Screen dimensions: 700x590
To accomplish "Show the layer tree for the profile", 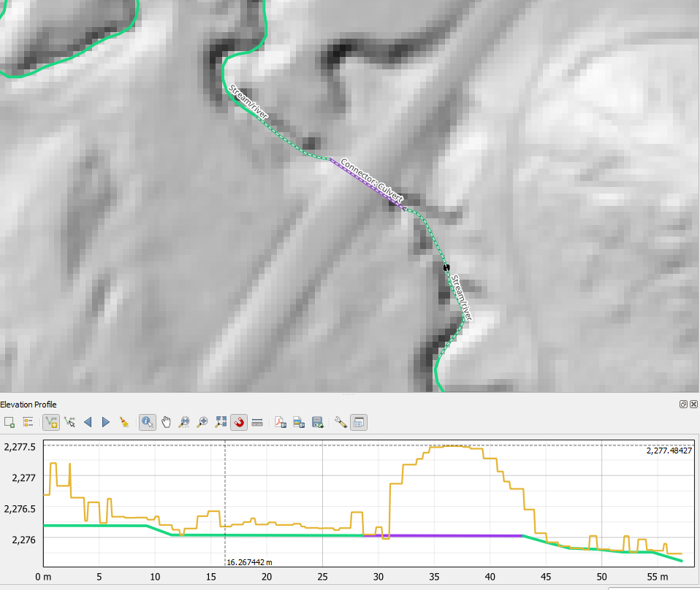I will (x=27, y=421).
